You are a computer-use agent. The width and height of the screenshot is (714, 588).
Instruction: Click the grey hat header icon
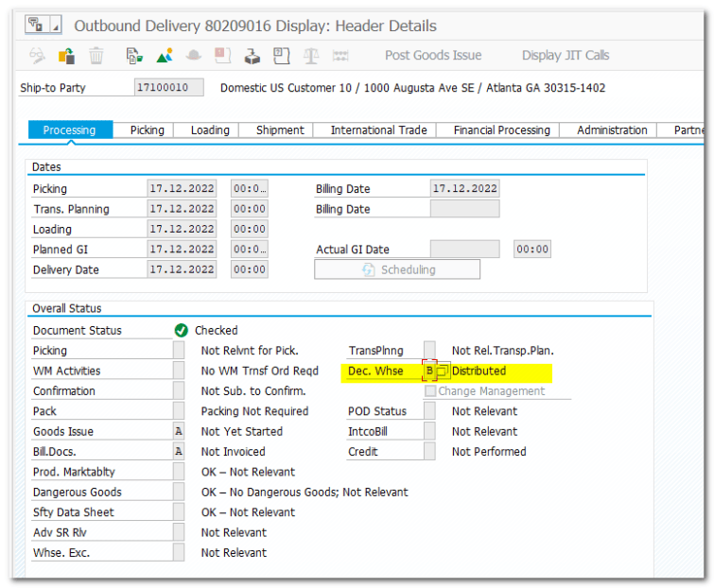pyautogui.click(x=194, y=56)
